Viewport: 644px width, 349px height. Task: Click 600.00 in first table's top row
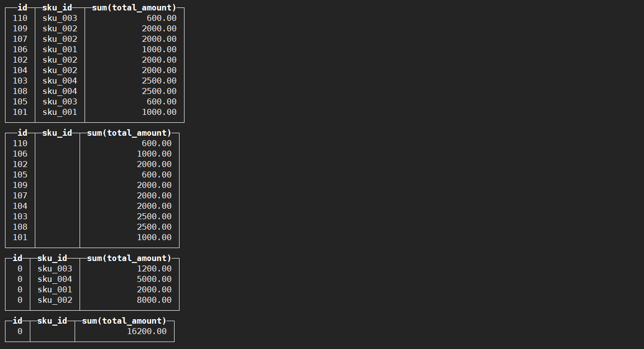point(162,18)
